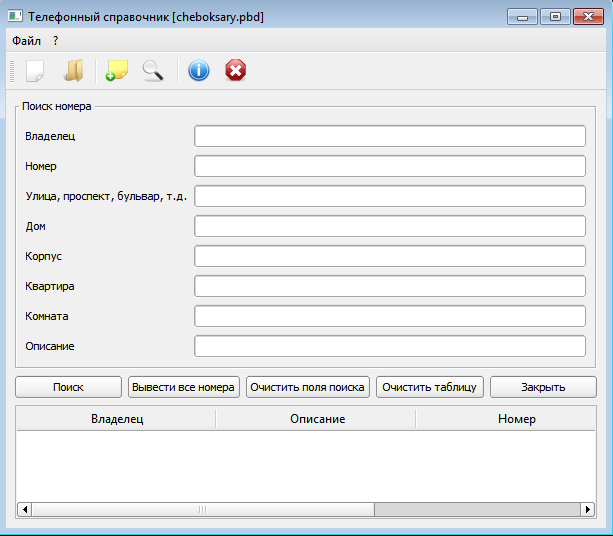
Task: Click the Описание search field
Action: 389,346
